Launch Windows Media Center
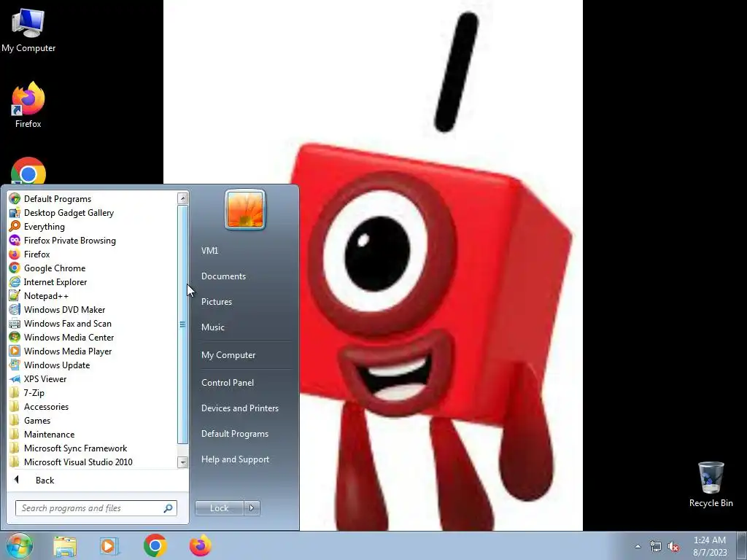 click(93, 337)
